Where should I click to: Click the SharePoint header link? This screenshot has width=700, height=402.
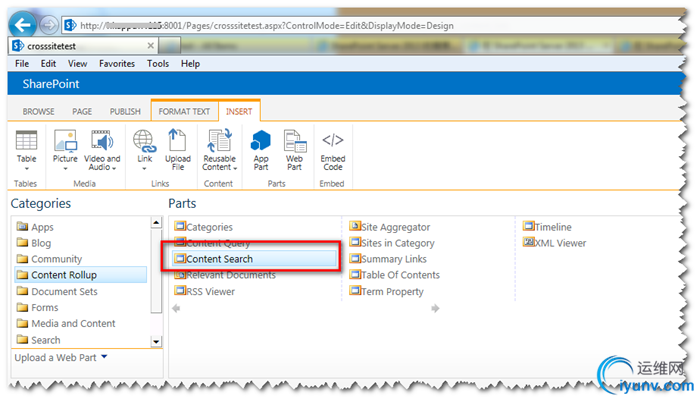tap(51, 84)
